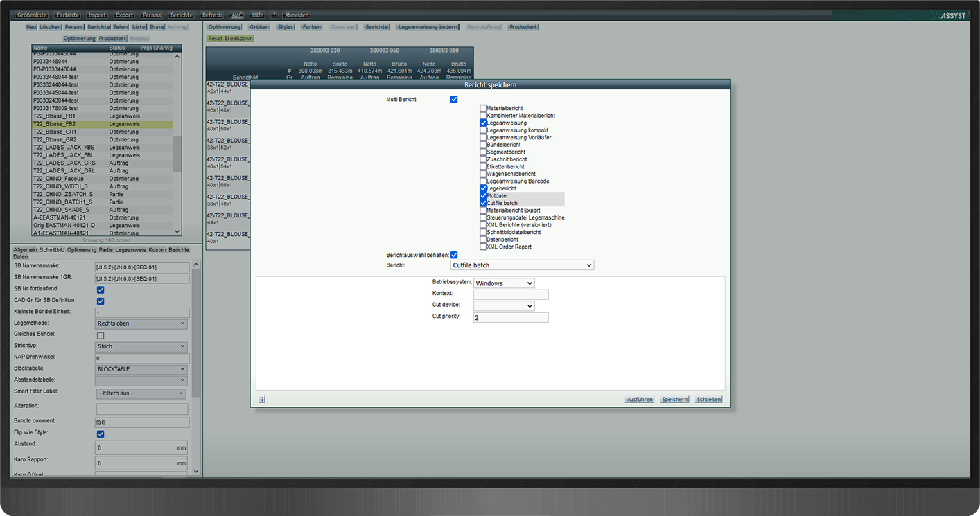Open the Import menu
980x516 pixels.
[97, 15]
